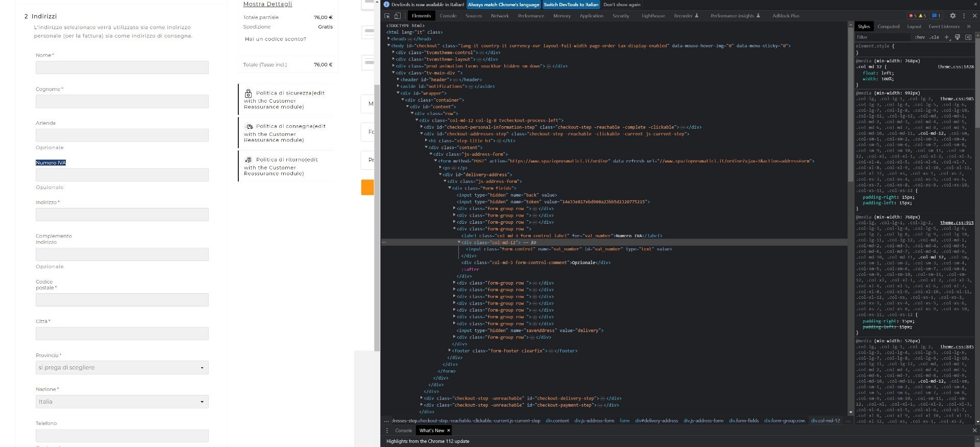Select div.form-fields in the breadcrumb

(x=744, y=421)
